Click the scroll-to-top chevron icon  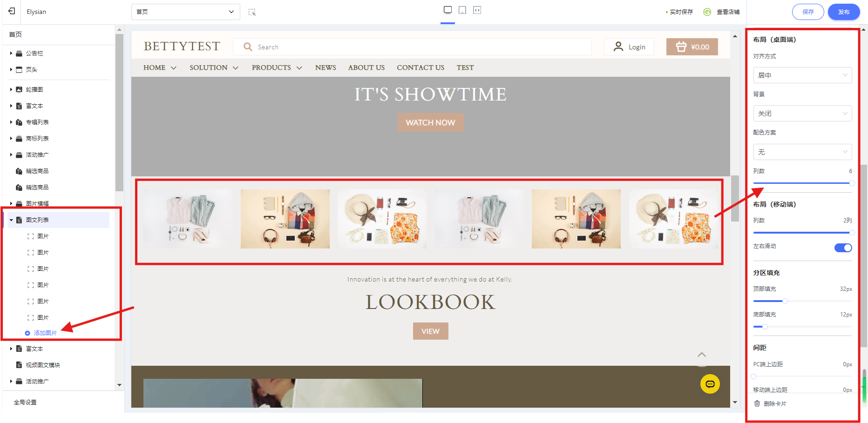coord(702,355)
